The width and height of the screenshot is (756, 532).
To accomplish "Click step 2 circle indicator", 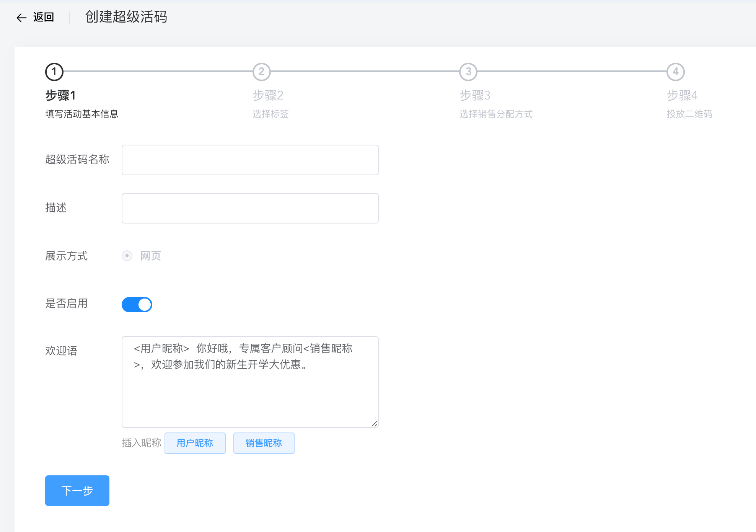I will [x=261, y=72].
